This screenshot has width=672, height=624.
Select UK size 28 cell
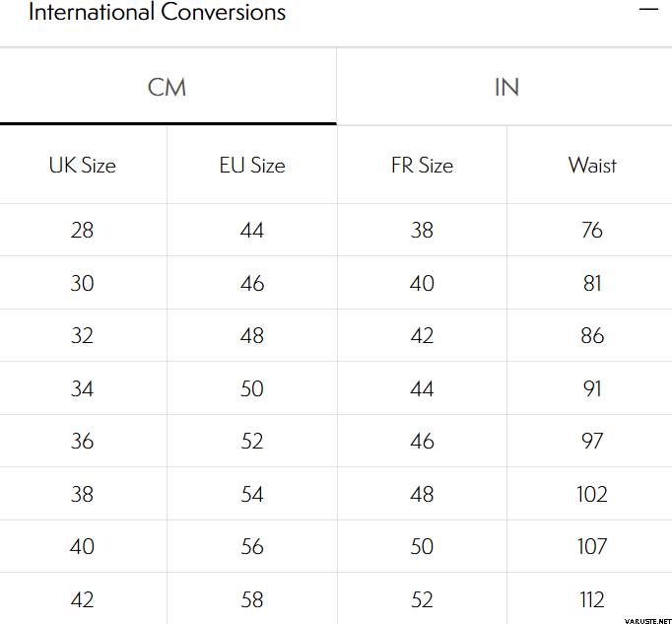pyautogui.click(x=83, y=231)
